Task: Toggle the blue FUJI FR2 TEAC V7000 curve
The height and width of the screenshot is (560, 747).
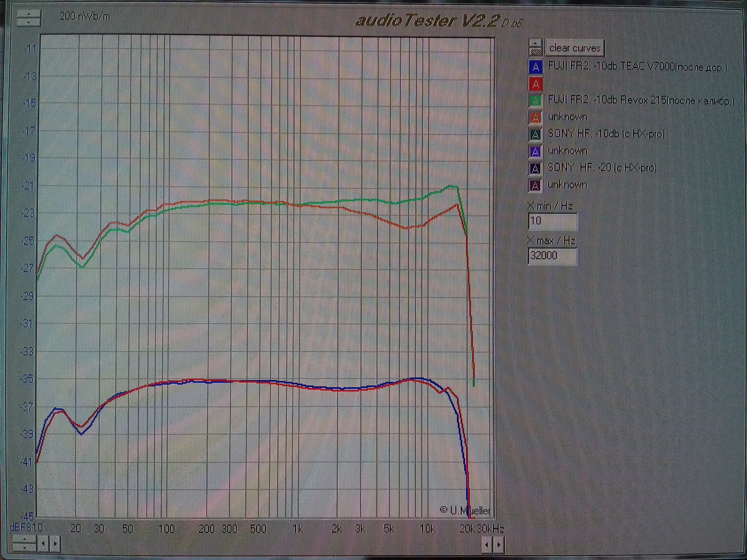Action: 535,67
